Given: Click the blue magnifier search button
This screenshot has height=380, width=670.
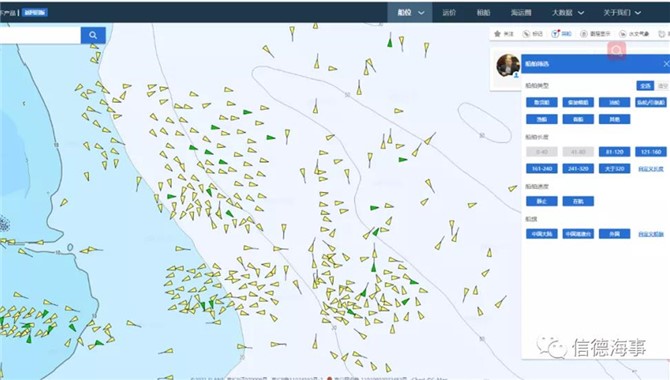Looking at the screenshot, I should point(93,35).
